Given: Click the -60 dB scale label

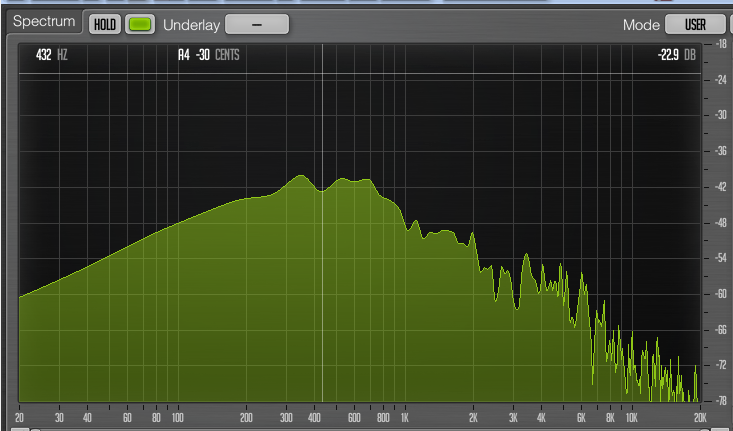Looking at the screenshot, I should [720, 294].
